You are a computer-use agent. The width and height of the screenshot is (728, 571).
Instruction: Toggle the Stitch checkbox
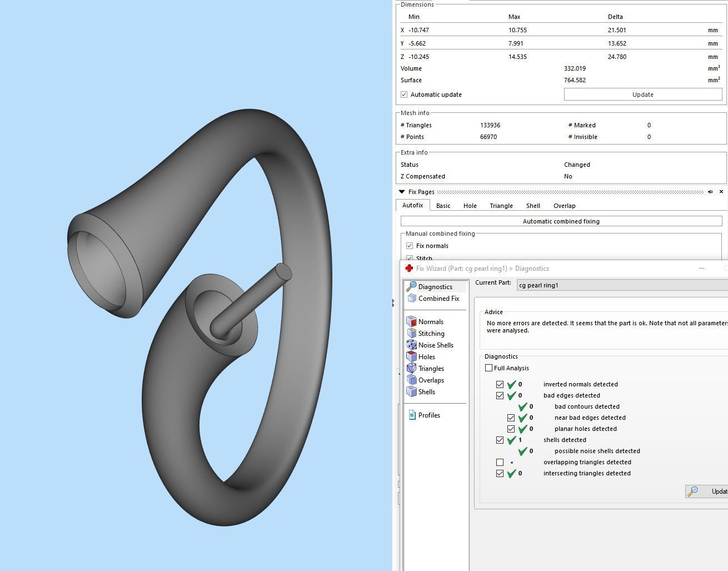click(x=410, y=258)
